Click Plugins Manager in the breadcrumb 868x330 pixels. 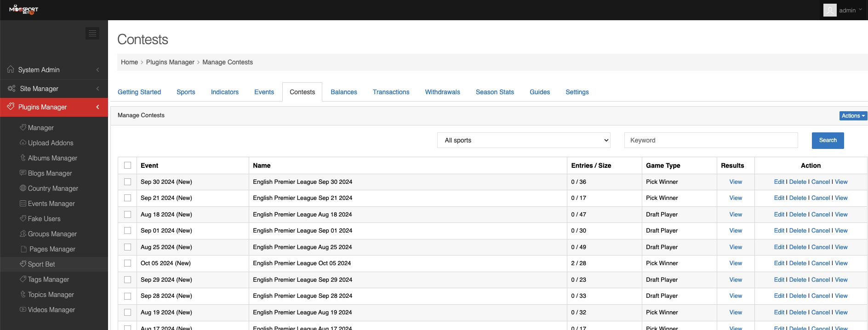170,62
